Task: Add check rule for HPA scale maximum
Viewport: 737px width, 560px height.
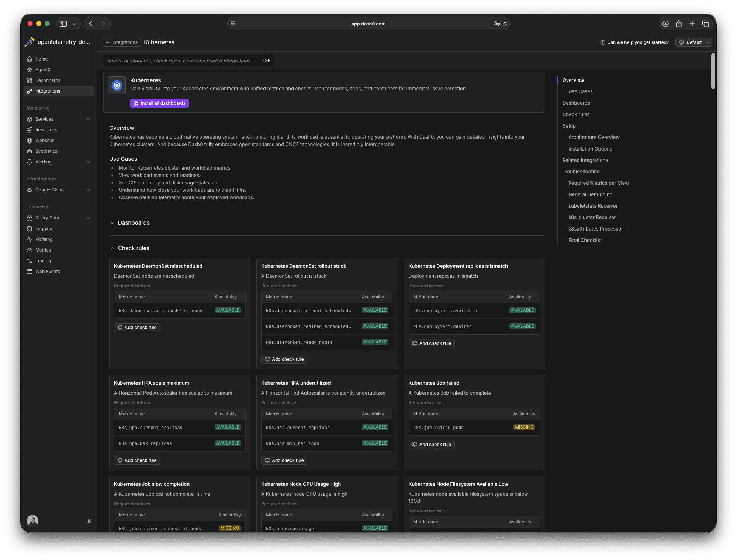Action: 137,460
